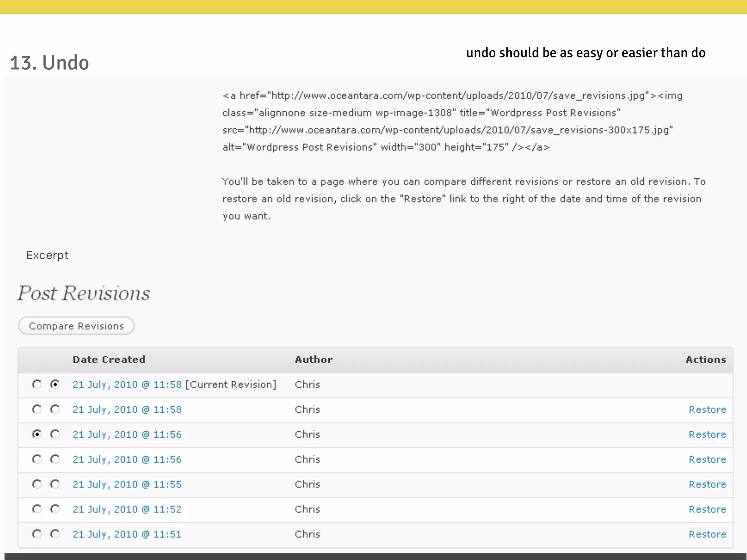747x560 pixels.
Task: Select right radio of the 11:51 revision
Action: [55, 534]
